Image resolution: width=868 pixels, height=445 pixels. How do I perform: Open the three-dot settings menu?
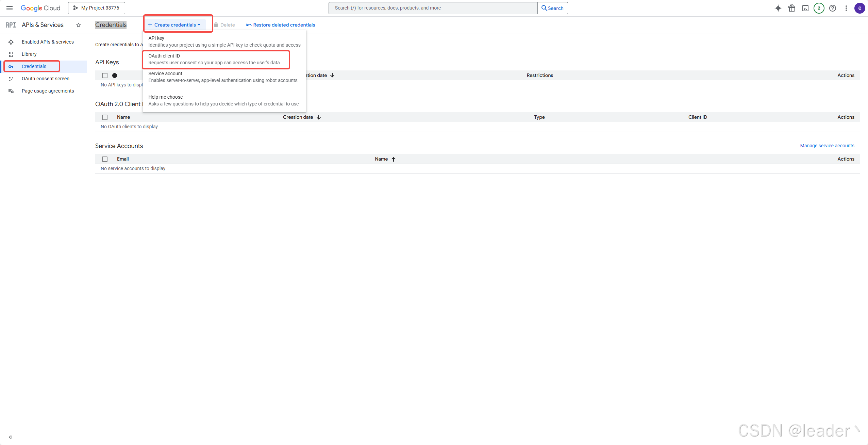pyautogui.click(x=846, y=8)
